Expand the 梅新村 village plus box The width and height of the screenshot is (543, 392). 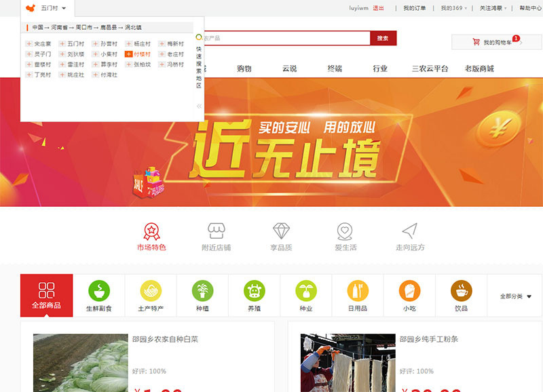click(162, 43)
